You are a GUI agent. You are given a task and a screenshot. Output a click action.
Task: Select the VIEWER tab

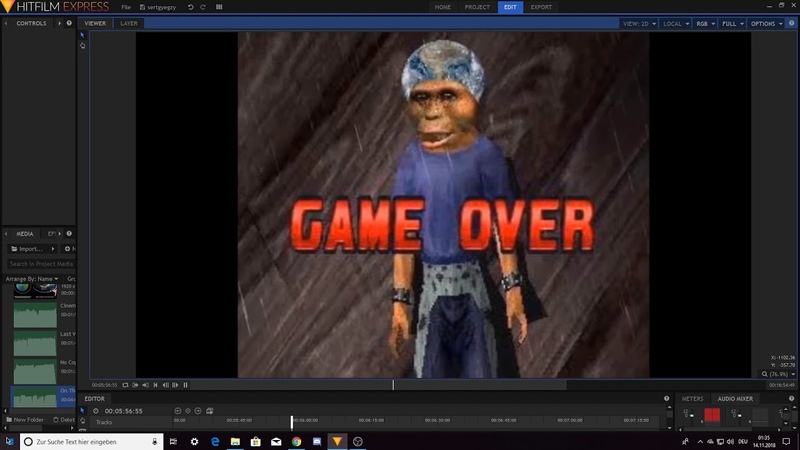95,23
